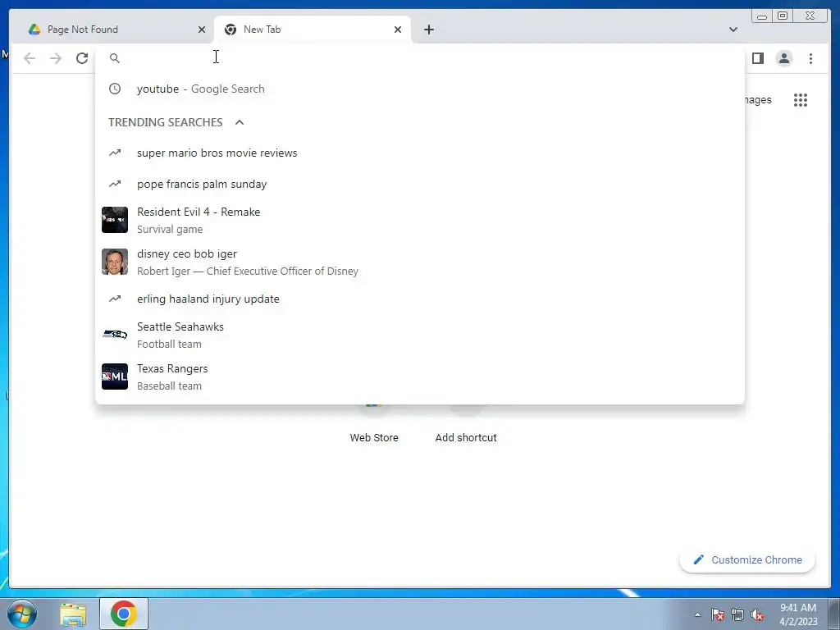Select the New Tab tab
Viewport: 840px width, 630px height.
pos(313,30)
